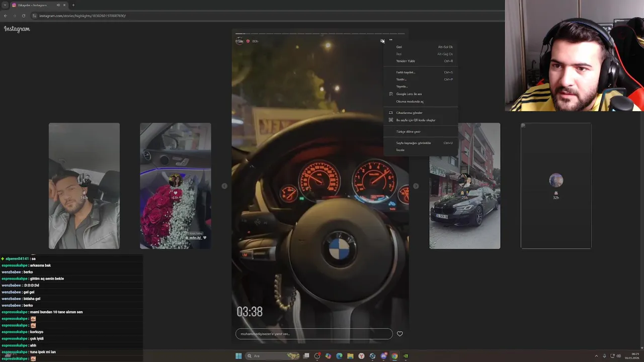This screenshot has width=644, height=362.
Task: Choose Okuma modunda aç
Action: tap(421, 102)
